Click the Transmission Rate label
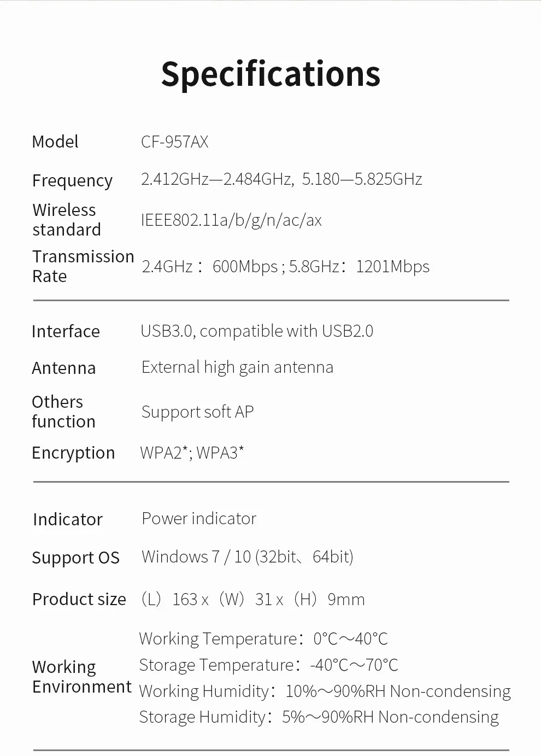This screenshot has height=756, width=541. click(x=83, y=266)
